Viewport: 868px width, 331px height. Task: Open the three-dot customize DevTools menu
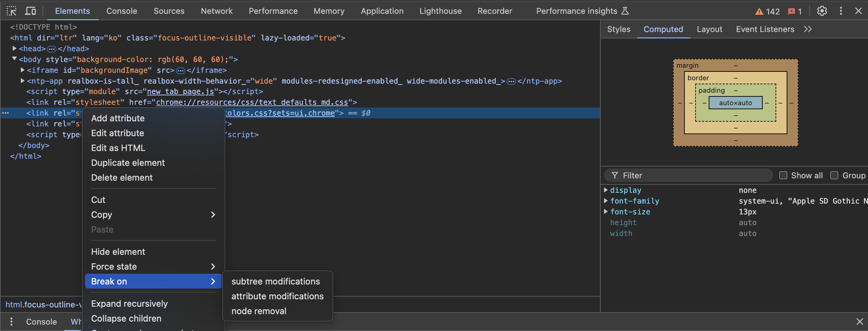(x=841, y=11)
